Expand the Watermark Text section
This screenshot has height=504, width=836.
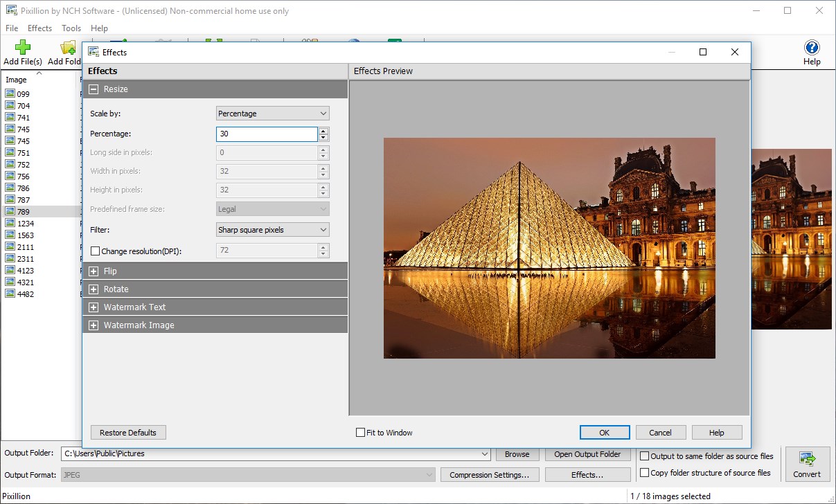94,307
